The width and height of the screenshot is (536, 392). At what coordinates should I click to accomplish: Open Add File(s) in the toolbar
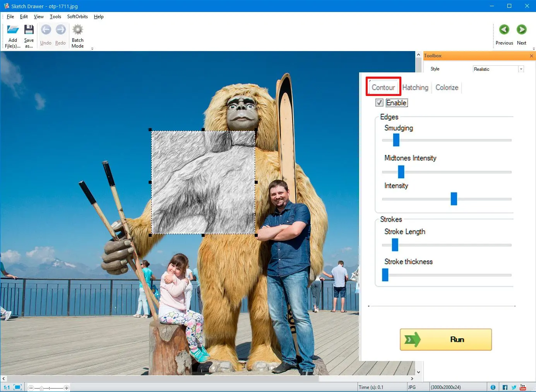[13, 35]
